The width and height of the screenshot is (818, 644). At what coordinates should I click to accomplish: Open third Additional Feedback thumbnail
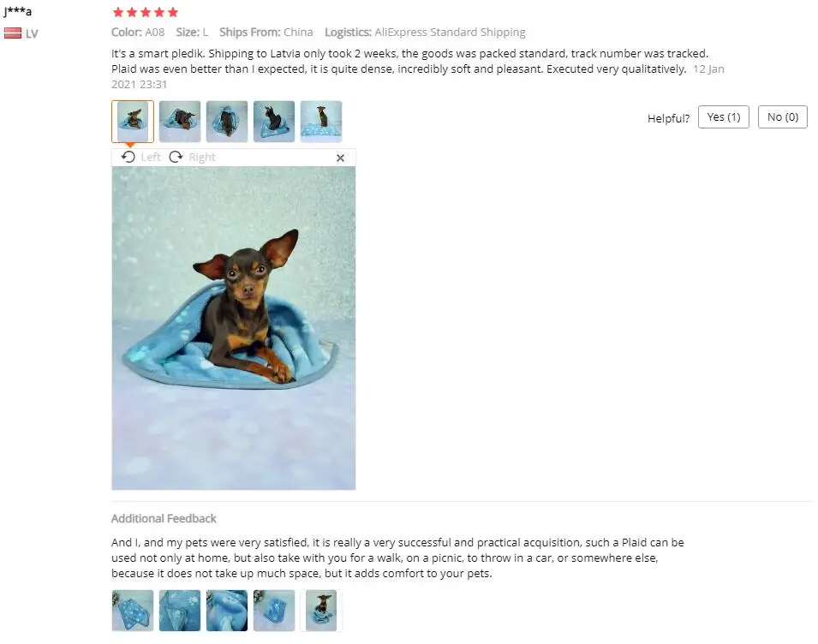pyautogui.click(x=227, y=611)
